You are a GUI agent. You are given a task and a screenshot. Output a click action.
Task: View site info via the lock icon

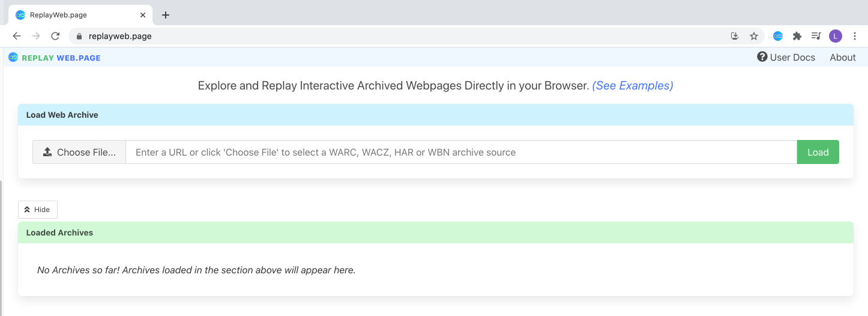tap(79, 36)
